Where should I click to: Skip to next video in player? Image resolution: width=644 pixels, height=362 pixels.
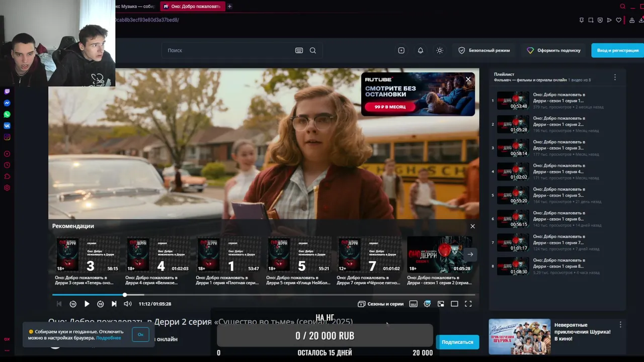pyautogui.click(x=114, y=304)
